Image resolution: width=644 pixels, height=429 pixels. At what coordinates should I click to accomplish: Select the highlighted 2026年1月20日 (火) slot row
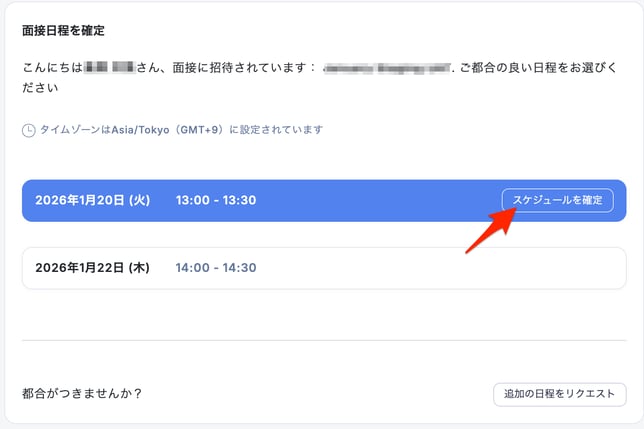click(x=323, y=200)
